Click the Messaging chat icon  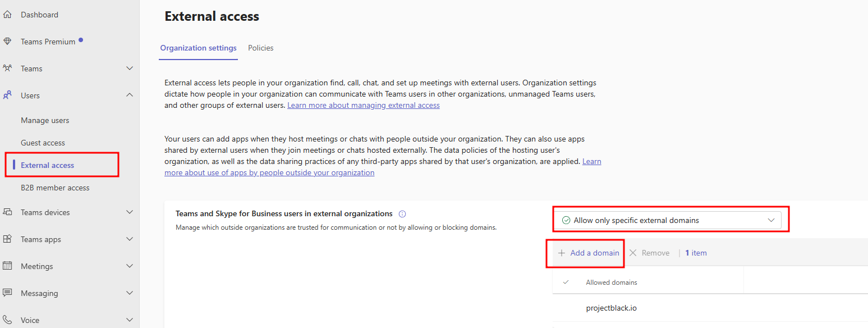[7, 293]
